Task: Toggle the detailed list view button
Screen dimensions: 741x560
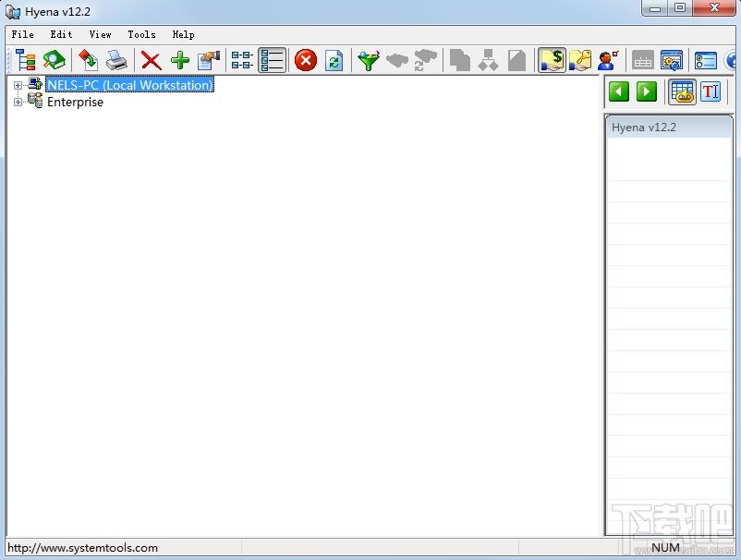Action: click(x=273, y=60)
